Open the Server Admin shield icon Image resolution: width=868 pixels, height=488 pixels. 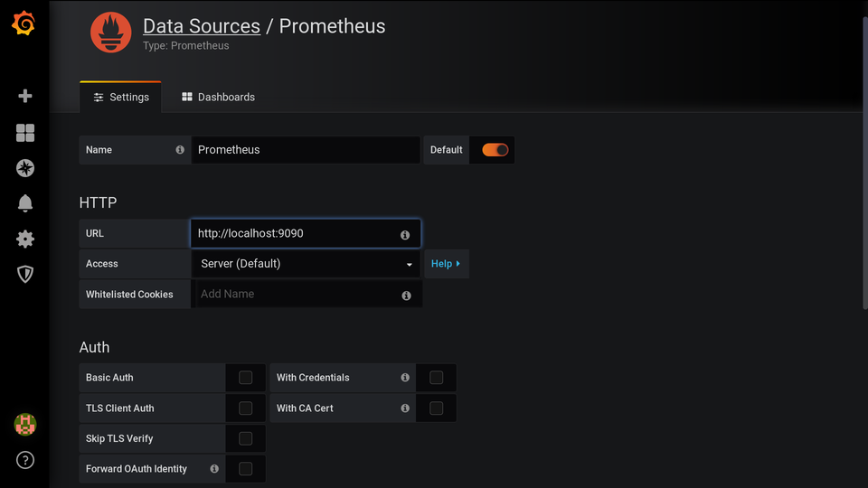(25, 274)
